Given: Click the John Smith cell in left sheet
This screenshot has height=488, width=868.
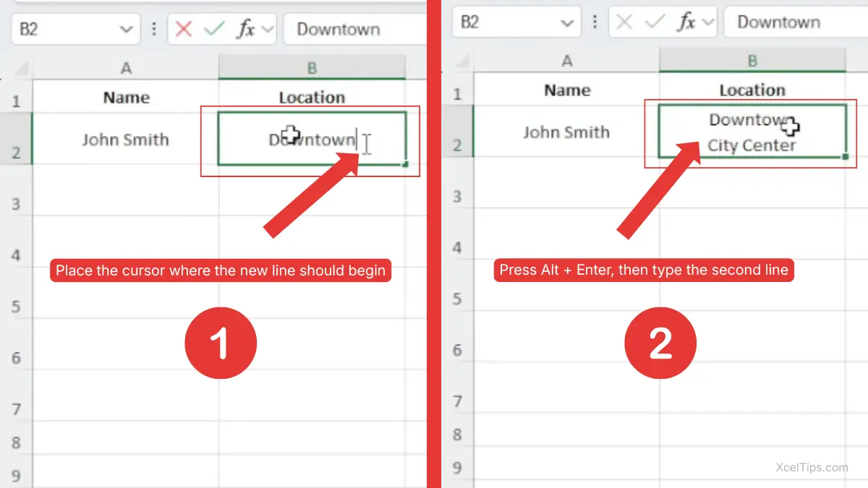Looking at the screenshot, I should pyautogui.click(x=125, y=139).
